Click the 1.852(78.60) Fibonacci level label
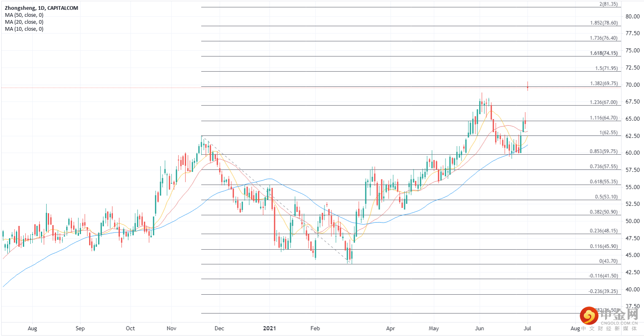The height and width of the screenshot is (336, 644). click(x=604, y=23)
